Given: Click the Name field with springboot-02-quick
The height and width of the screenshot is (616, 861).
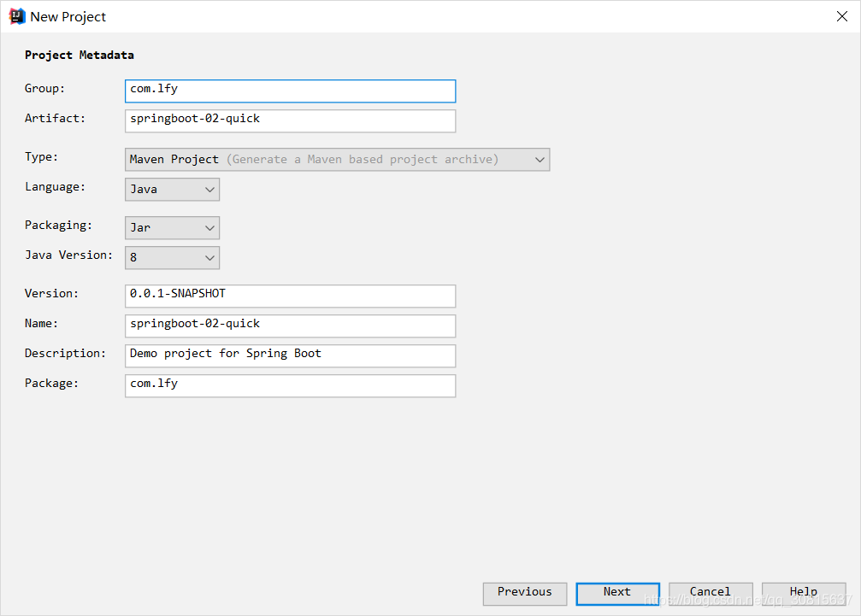Looking at the screenshot, I should click(291, 326).
